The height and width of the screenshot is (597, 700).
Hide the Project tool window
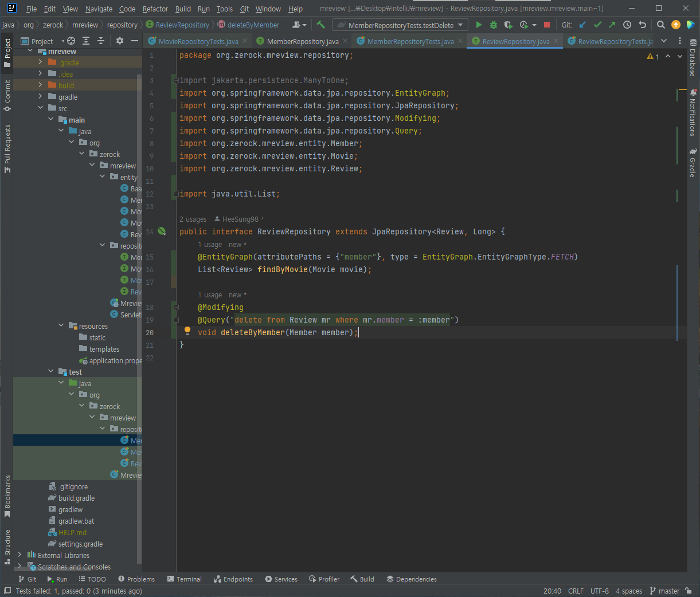coord(135,41)
